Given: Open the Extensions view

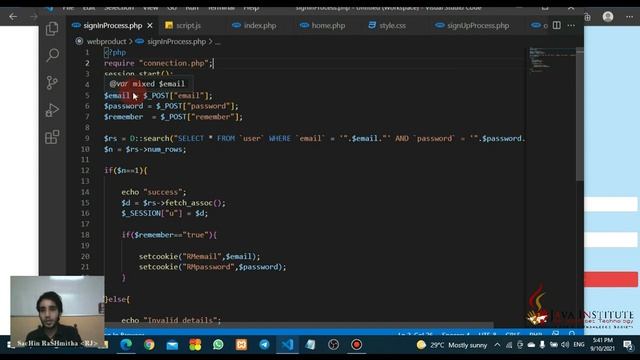Looking at the screenshot, I should point(52,137).
